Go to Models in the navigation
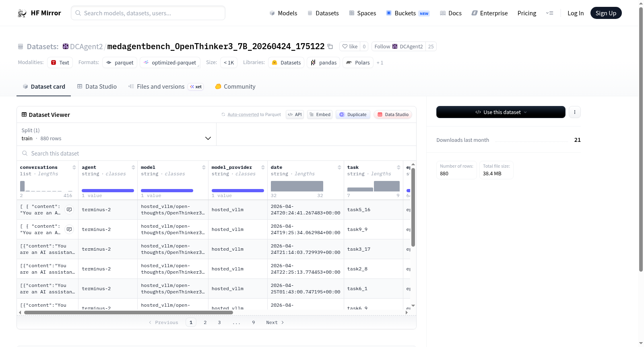Screen dimensions: 644x347 (283, 13)
